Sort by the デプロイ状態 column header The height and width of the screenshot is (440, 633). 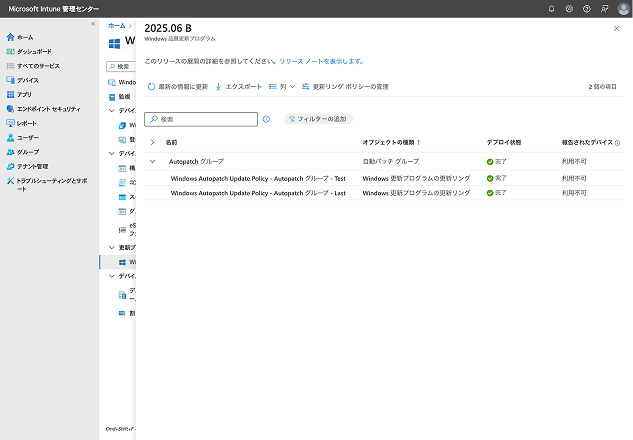[503, 142]
